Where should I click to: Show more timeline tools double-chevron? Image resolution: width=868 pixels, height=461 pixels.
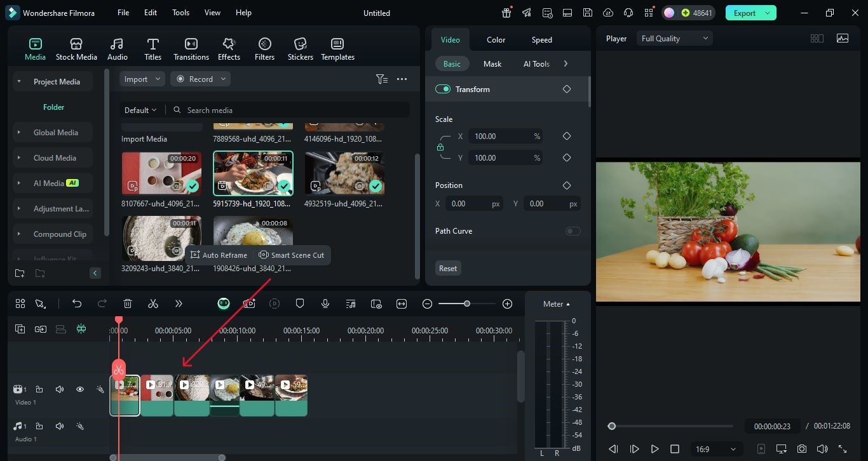tap(179, 304)
